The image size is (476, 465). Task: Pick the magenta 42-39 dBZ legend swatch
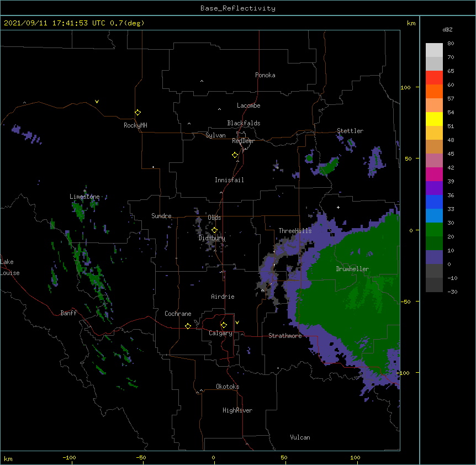point(434,174)
